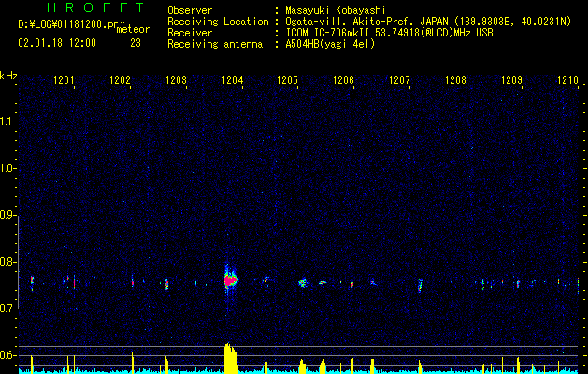This screenshot has width=588, height=374.
Task: Click the 1207 time marker
Action: point(400,80)
